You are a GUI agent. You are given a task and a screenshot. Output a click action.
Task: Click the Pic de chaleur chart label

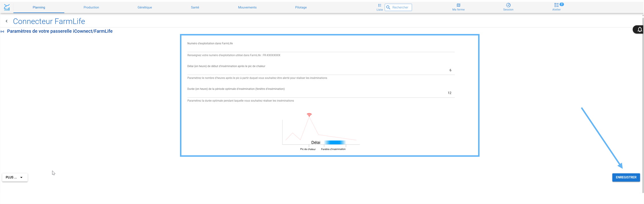coord(308,149)
